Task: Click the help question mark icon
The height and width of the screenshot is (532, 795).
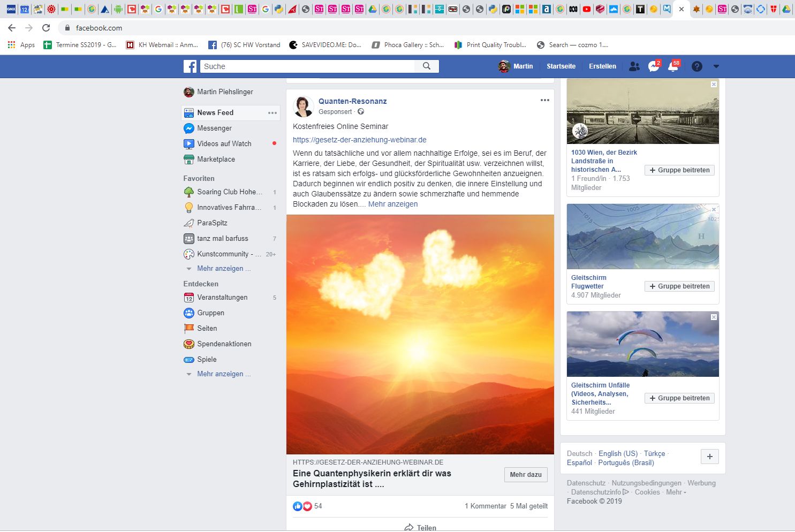Action: tap(696, 66)
